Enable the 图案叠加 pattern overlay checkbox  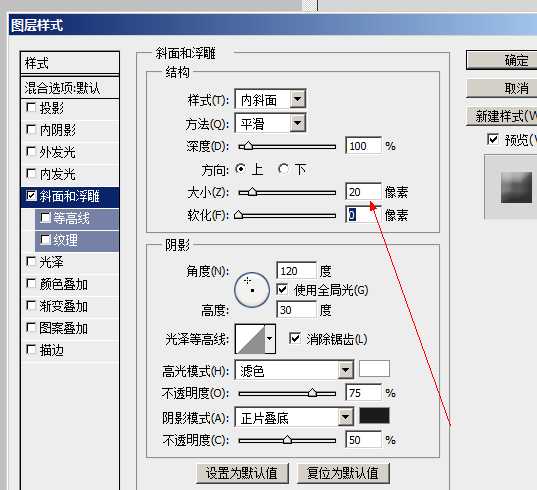point(31,328)
